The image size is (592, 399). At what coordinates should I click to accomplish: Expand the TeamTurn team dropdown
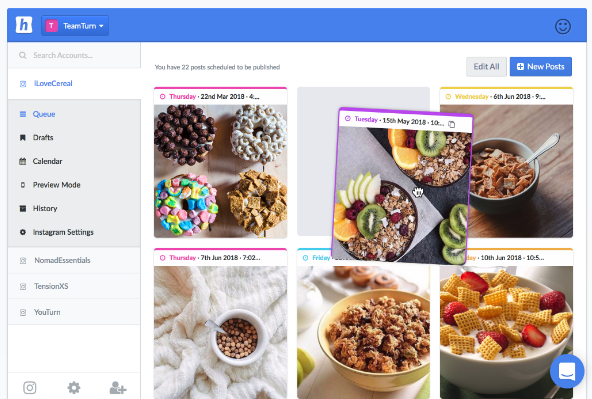[75, 26]
